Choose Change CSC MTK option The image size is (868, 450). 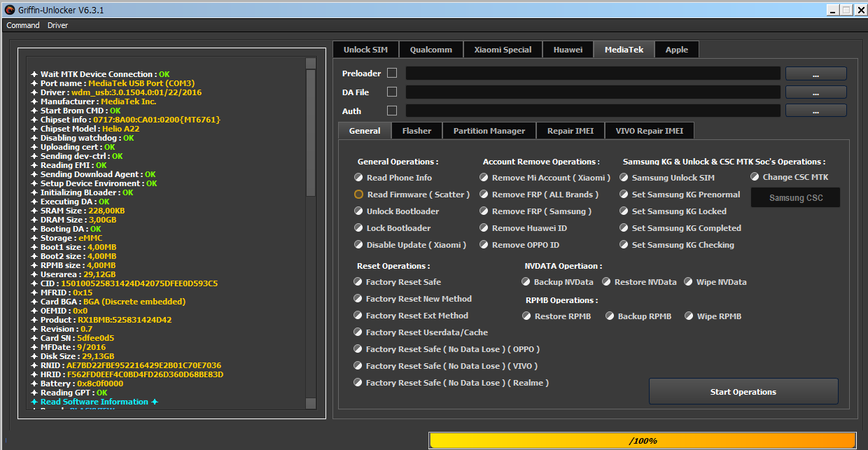[790, 177]
